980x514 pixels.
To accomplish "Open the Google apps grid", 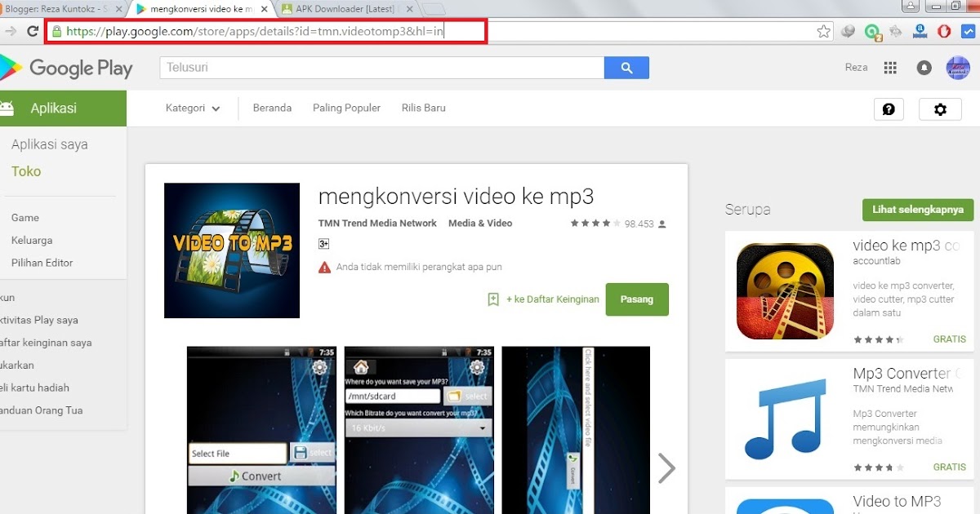I will pyautogui.click(x=891, y=68).
